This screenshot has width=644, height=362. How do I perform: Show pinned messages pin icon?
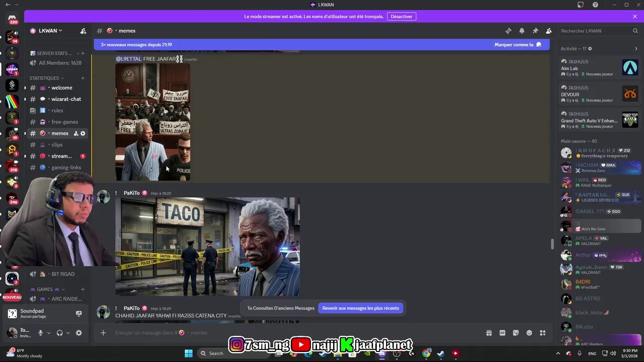pos(535,31)
